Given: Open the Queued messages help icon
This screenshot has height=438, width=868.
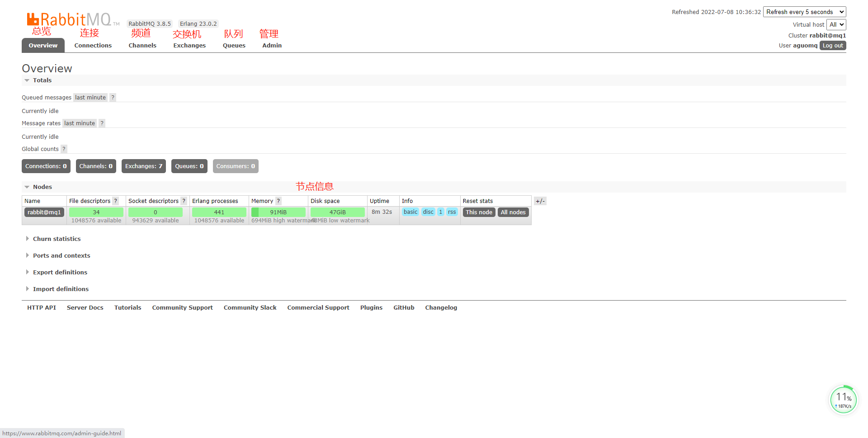Looking at the screenshot, I should coord(113,97).
